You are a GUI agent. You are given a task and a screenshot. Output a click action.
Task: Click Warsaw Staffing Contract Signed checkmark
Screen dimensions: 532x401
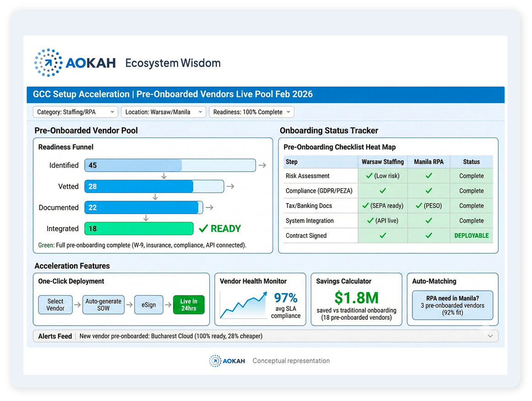point(383,236)
